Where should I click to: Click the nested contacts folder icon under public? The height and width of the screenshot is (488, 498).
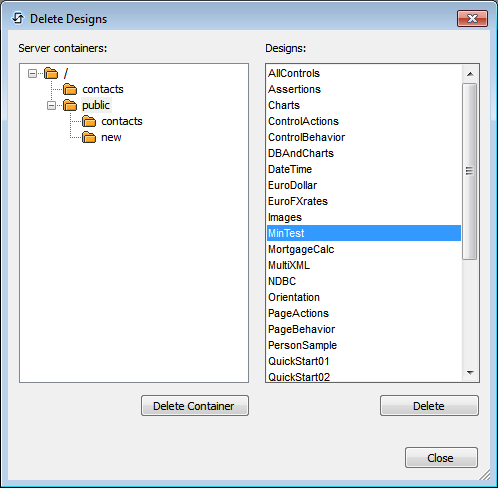(89, 121)
